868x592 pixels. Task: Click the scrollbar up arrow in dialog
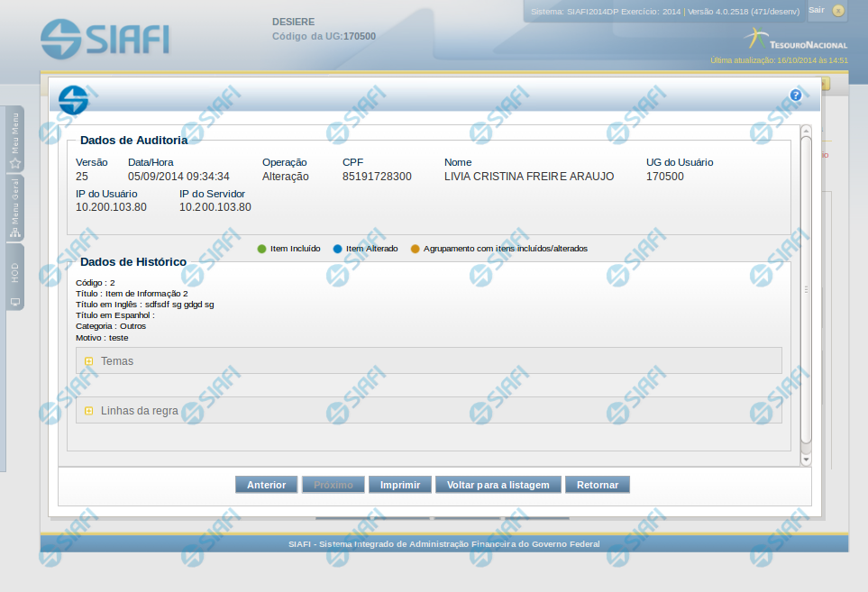coord(806,131)
